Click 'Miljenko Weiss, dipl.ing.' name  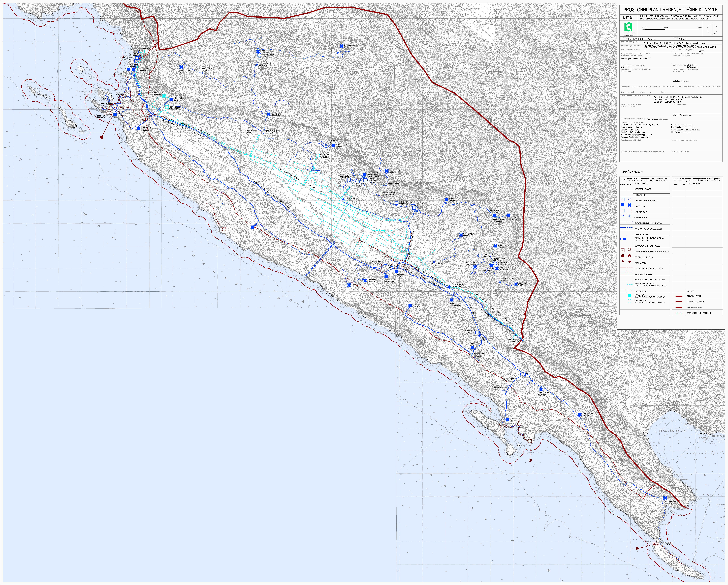682,115
